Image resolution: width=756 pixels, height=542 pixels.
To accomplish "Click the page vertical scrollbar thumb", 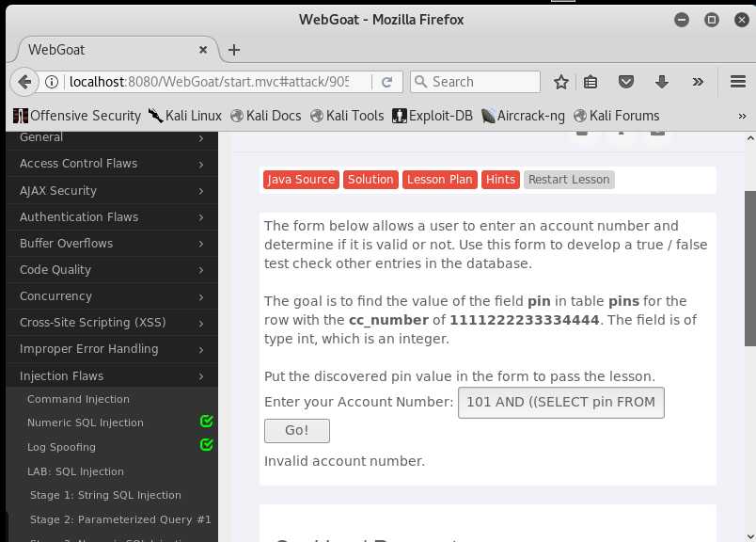I will (749, 268).
